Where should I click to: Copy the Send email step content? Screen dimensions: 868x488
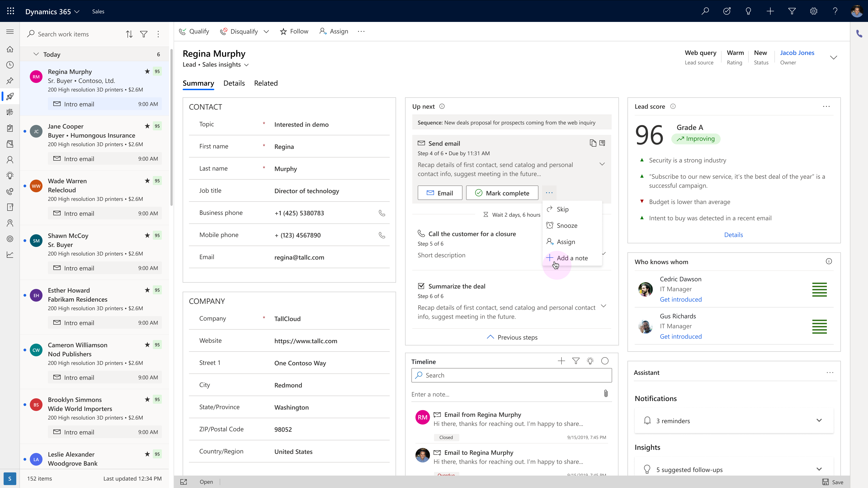click(x=593, y=143)
